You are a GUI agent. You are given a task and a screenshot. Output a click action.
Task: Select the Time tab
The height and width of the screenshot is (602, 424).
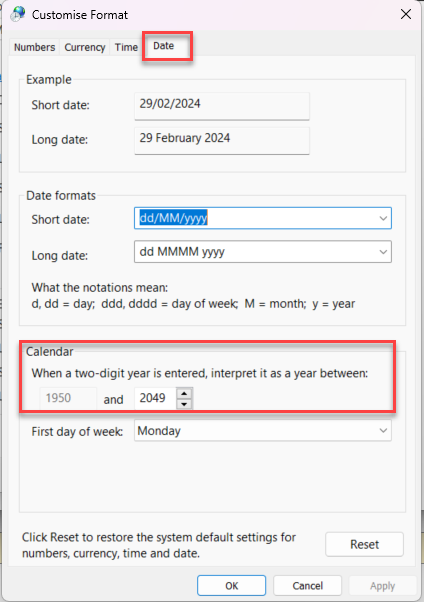[x=126, y=47]
